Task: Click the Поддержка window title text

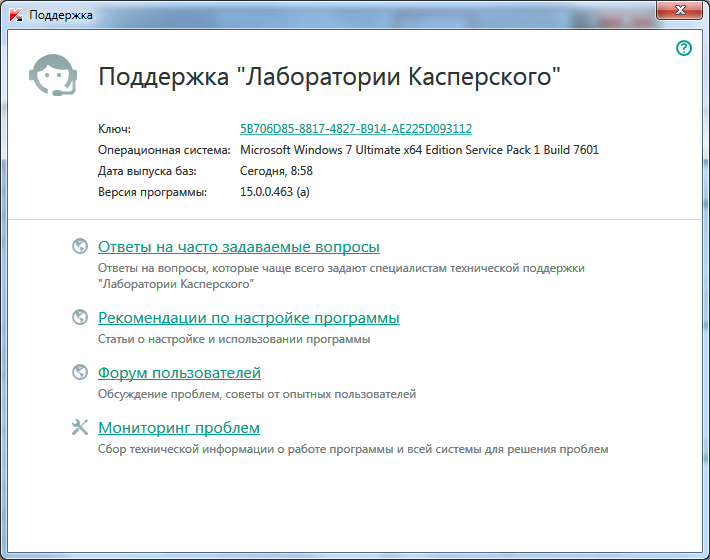Action: 61,15
